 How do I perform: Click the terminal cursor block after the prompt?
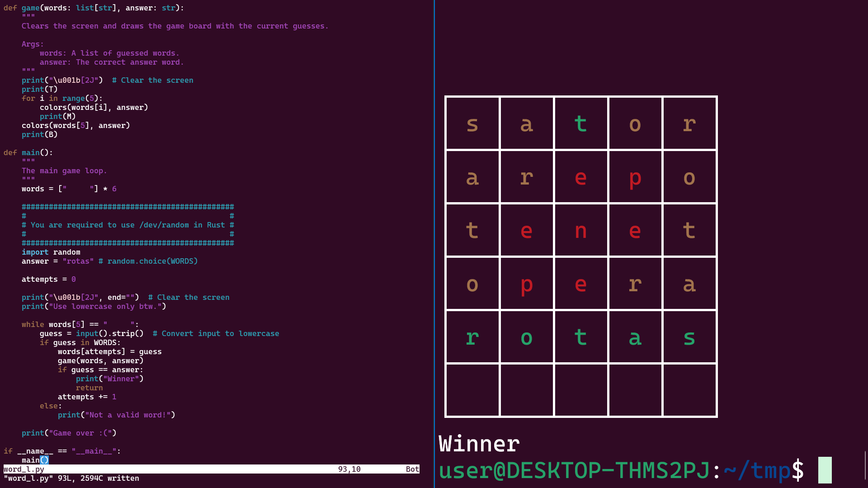point(825,470)
